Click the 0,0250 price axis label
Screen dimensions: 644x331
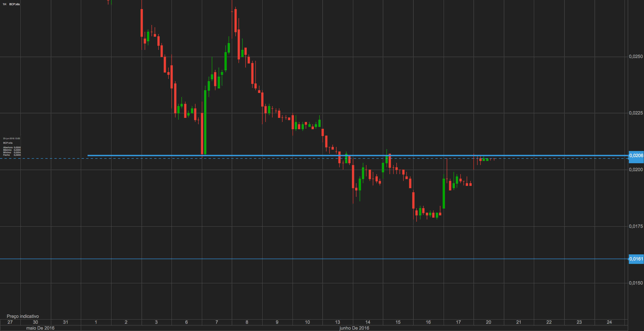[x=636, y=56]
